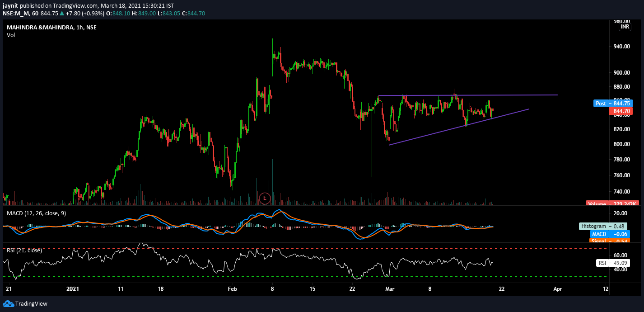Select the ascending purple support trendline
The image size is (644, 312).
458,127
